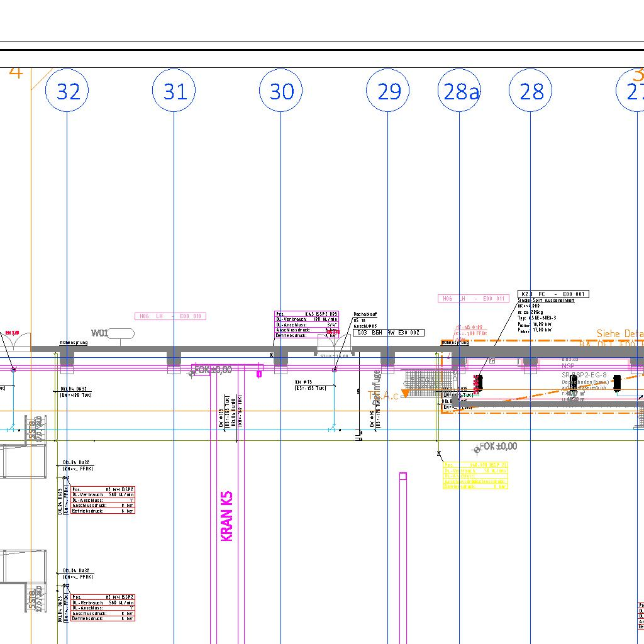The image size is (644, 644).
Task: Click the magenta KRAN K5 text
Action: click(227, 516)
